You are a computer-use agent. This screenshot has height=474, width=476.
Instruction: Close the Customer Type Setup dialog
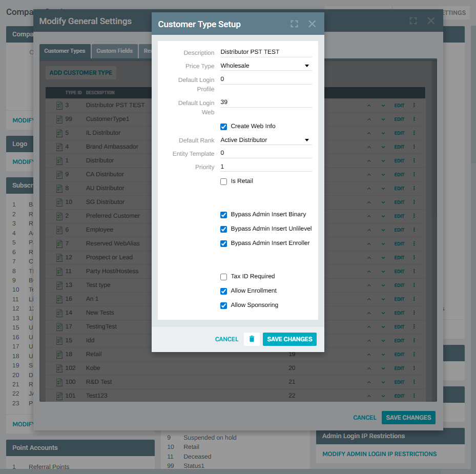point(312,24)
